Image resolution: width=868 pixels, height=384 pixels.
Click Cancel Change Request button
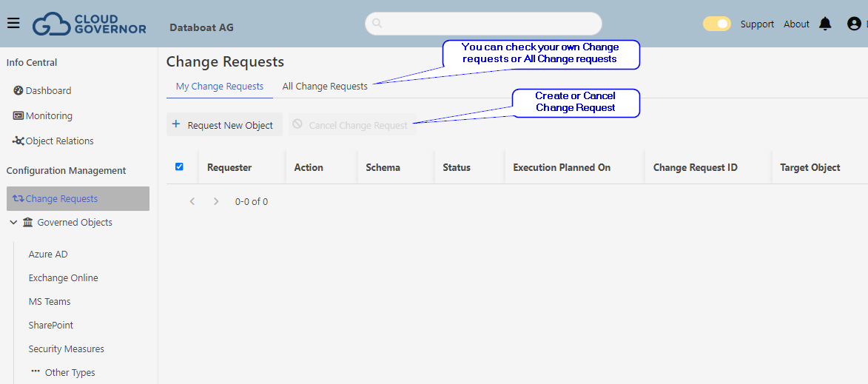coord(352,124)
